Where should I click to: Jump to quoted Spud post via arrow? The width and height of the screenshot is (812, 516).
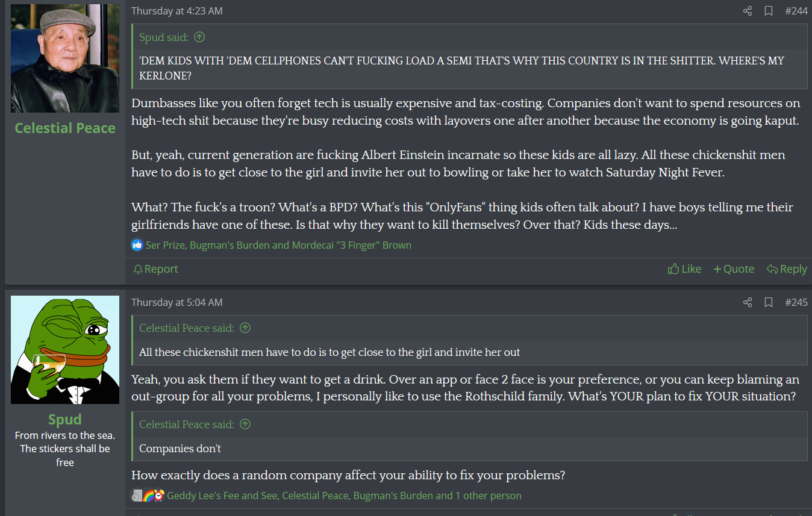199,37
